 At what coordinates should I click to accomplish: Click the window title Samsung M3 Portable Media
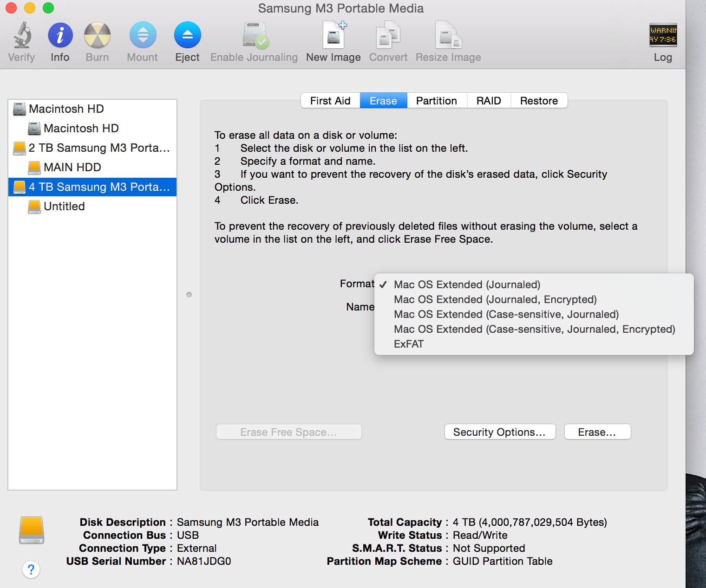(341, 8)
